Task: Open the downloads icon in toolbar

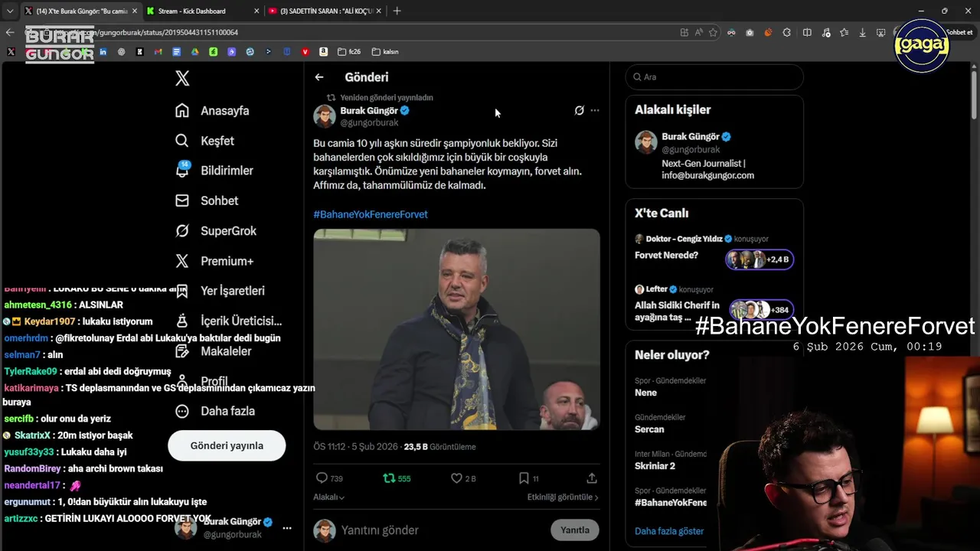Action: coord(863,32)
